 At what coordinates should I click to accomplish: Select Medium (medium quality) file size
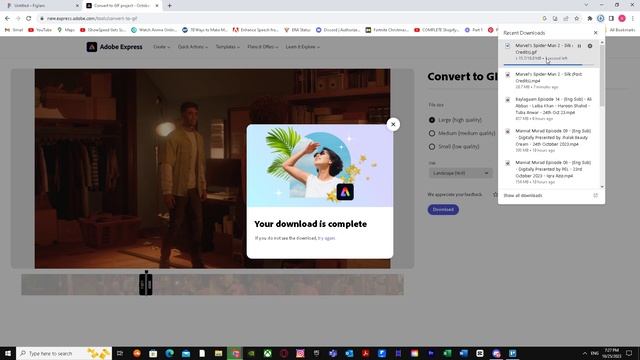[432, 133]
